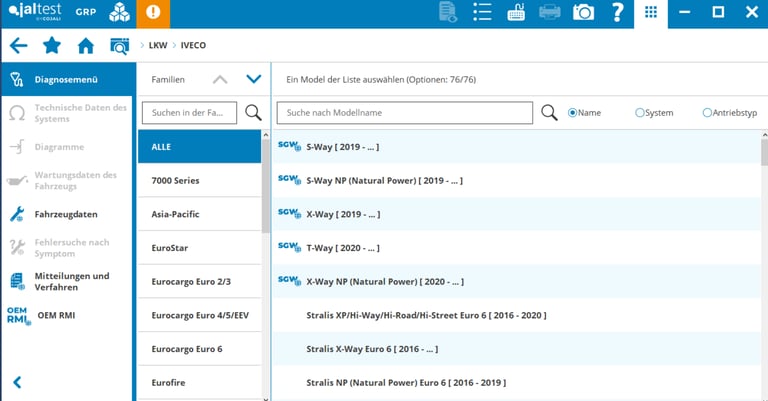Screen dimensions: 768x401
Task: Click the model name search magnifier
Action: (549, 113)
